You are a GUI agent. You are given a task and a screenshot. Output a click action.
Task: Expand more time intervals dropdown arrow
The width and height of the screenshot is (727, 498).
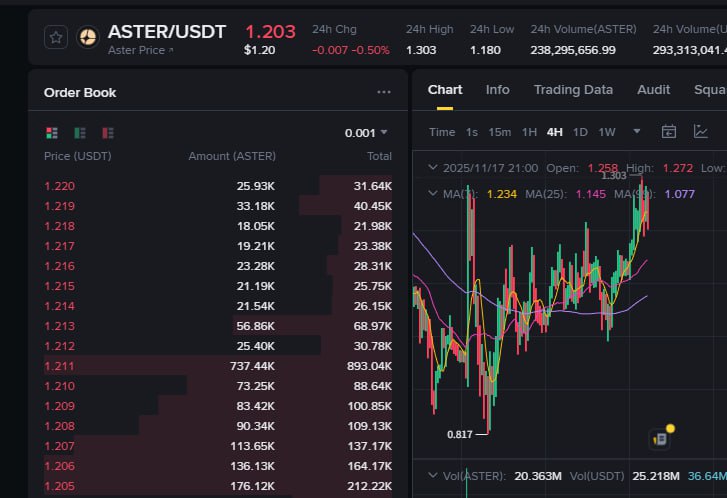637,132
